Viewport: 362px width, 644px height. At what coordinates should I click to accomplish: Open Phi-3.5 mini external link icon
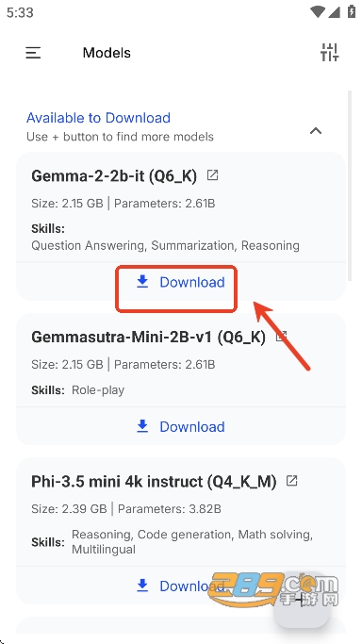pos(291,481)
